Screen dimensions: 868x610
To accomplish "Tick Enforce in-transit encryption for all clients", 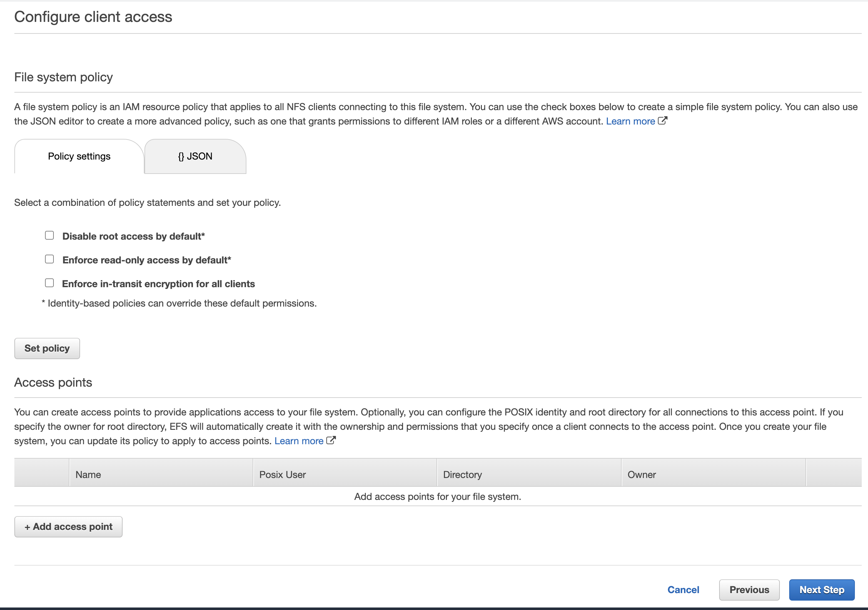I will (x=49, y=283).
